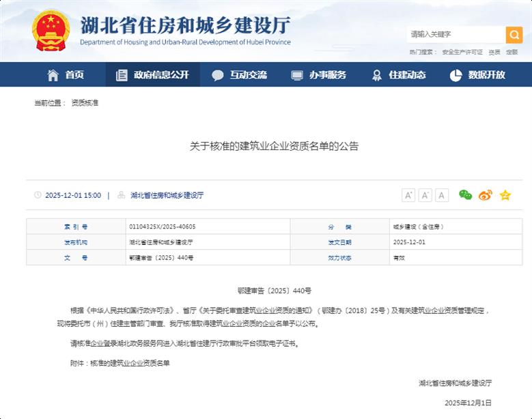
Task: Go to 互动交流 section
Action: [x=239, y=75]
